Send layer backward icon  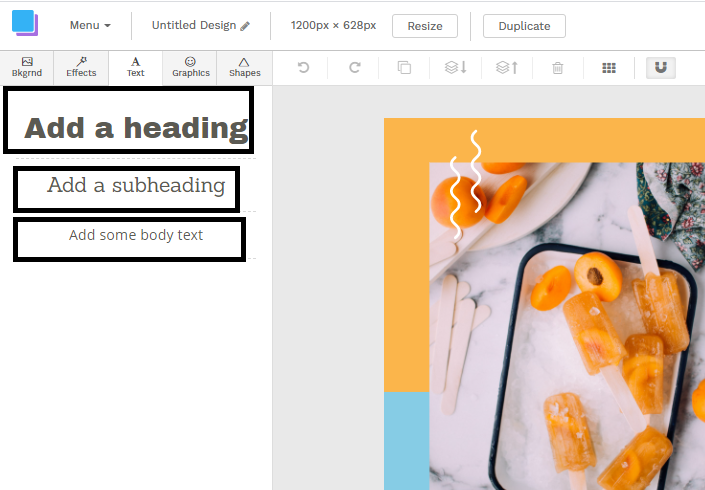(x=455, y=67)
